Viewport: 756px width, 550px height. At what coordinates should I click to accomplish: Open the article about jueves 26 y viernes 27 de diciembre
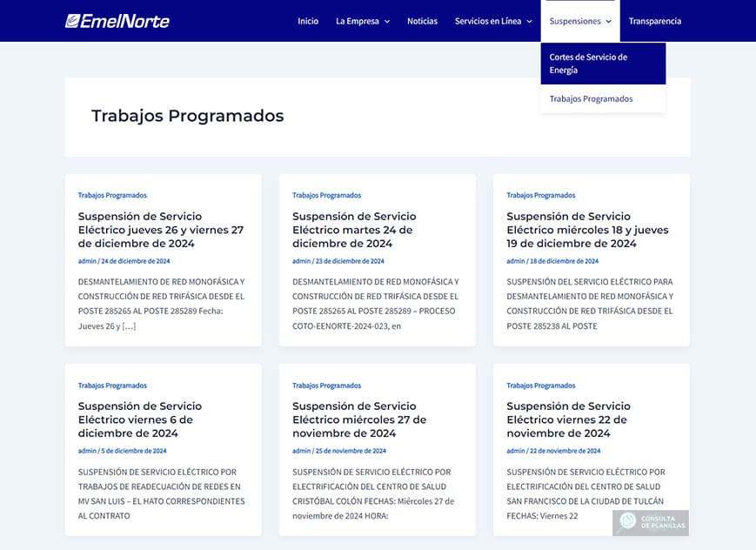(x=160, y=230)
